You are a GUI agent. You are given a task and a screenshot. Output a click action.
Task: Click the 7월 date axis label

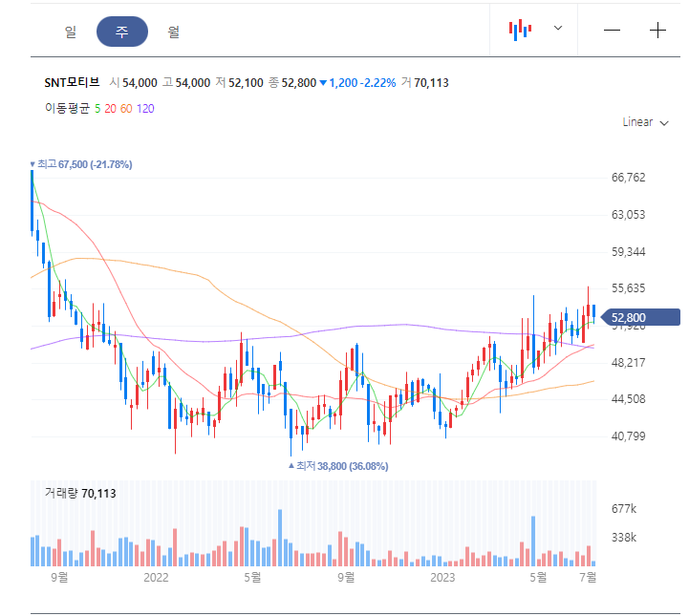(588, 577)
